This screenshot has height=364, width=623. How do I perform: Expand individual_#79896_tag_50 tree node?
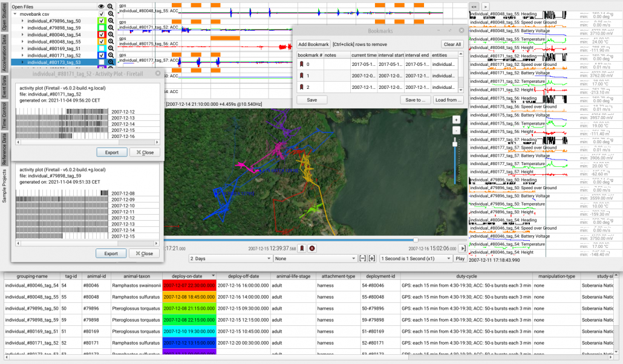pos(22,21)
